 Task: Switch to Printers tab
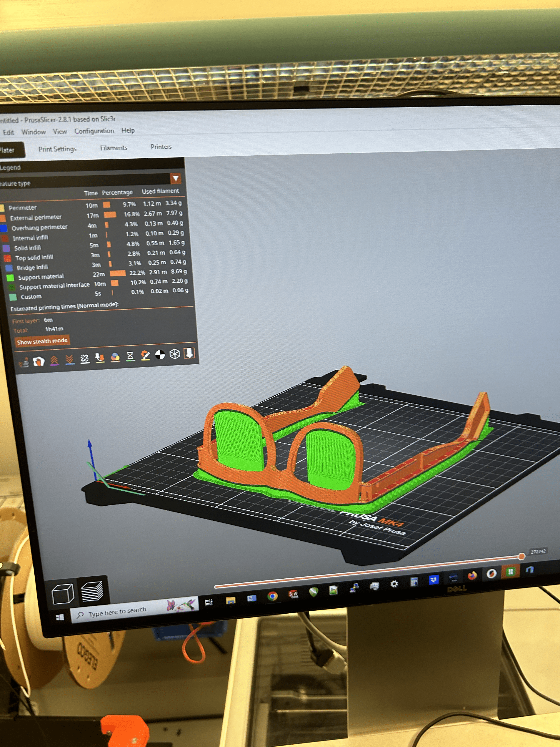[161, 147]
